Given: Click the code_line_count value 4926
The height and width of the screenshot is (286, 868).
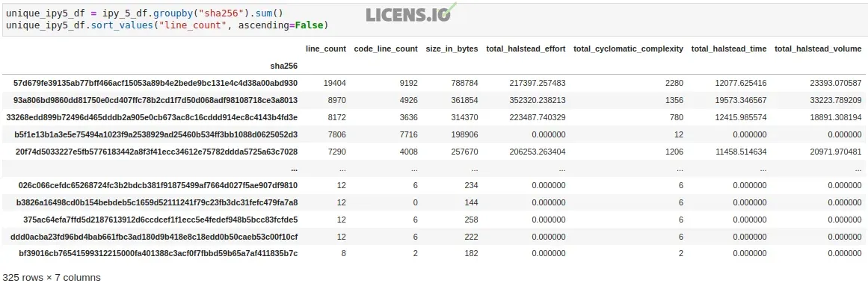Looking at the screenshot, I should 408,100.
